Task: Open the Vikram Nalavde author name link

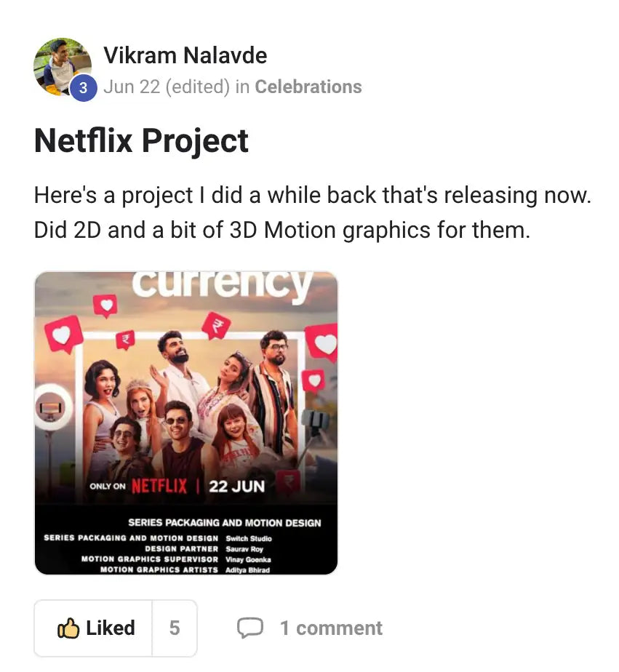Action: (185, 55)
